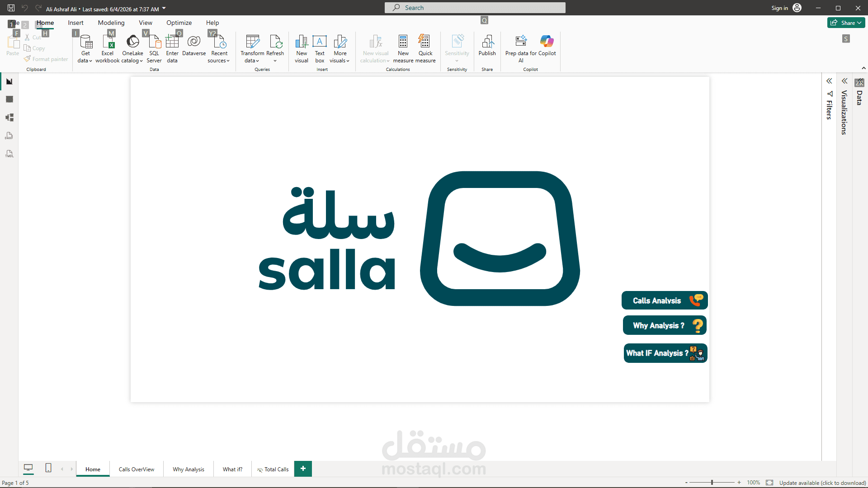Connect to Dataverse
The image size is (868, 488).
click(x=194, y=45)
